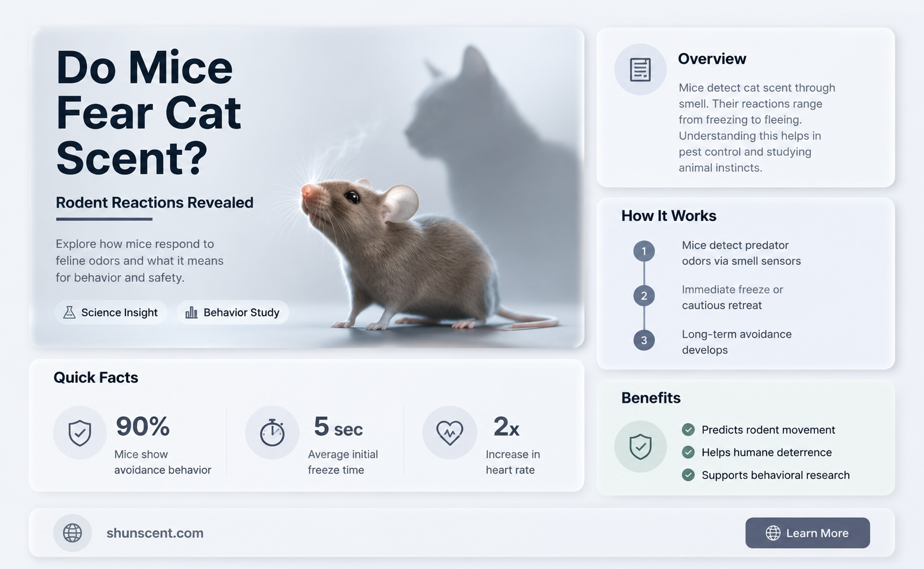Click 'Increase in heart rate' caption
This screenshot has height=569, width=924.
(513, 462)
